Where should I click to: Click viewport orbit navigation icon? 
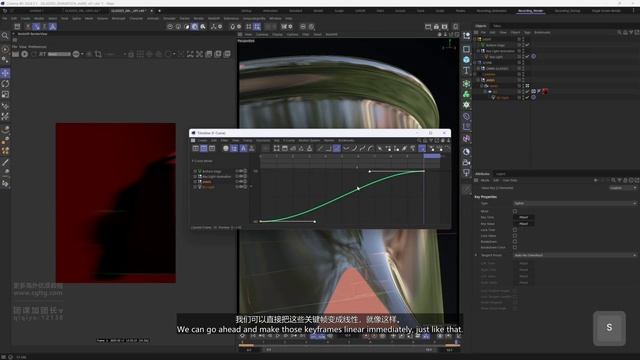coord(451,35)
